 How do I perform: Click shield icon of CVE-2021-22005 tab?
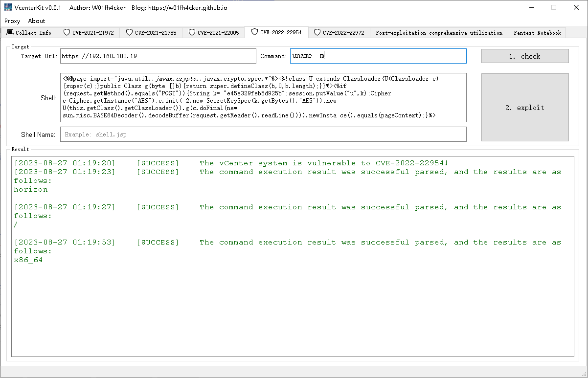coord(192,33)
